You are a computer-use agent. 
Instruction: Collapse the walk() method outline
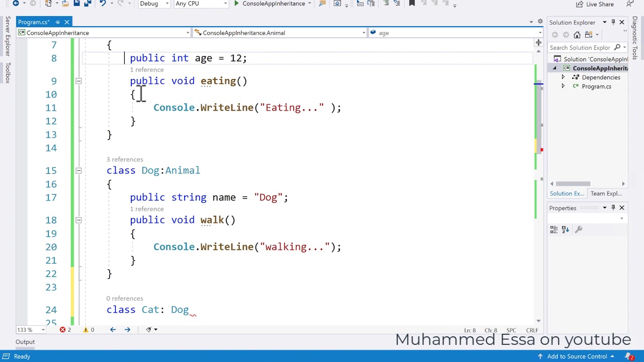pos(78,220)
